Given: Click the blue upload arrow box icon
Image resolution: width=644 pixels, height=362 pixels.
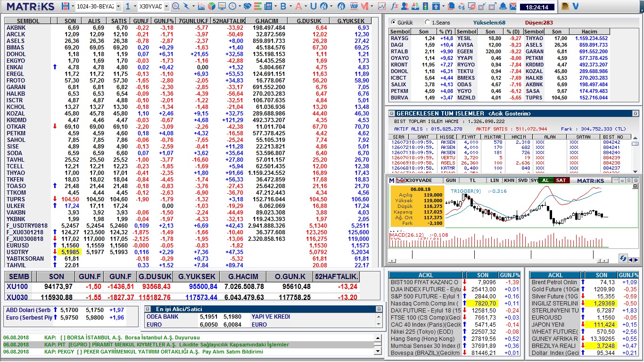Looking at the screenshot, I should tap(436, 6).
